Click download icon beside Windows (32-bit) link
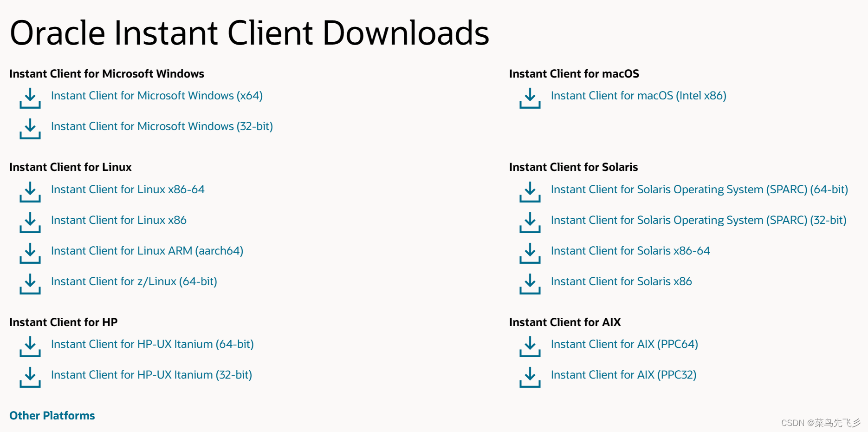The width and height of the screenshot is (868, 432). [x=30, y=129]
